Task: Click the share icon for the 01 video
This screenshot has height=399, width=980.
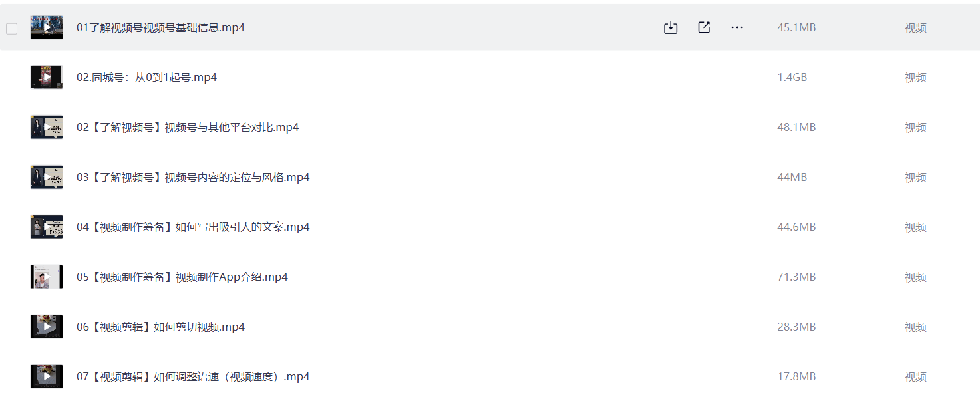Action: pyautogui.click(x=704, y=27)
